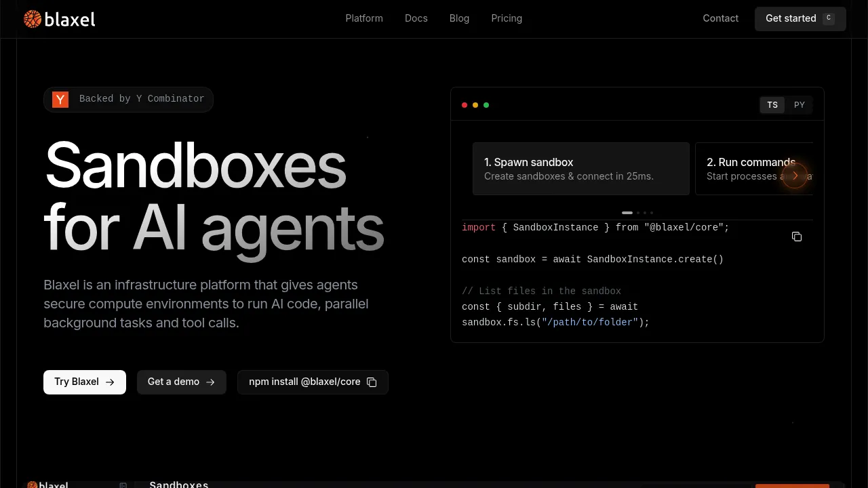The image size is (868, 488).
Task: Click the Try Blaxel button
Action: (85, 382)
